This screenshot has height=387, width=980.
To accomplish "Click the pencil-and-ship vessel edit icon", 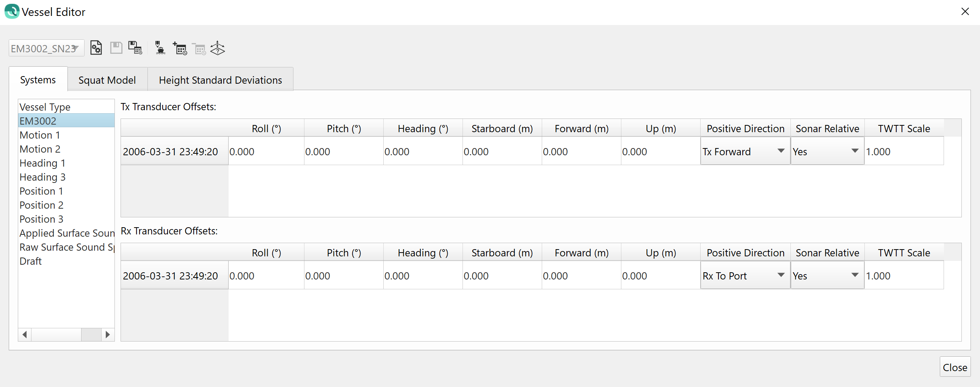I will 160,48.
